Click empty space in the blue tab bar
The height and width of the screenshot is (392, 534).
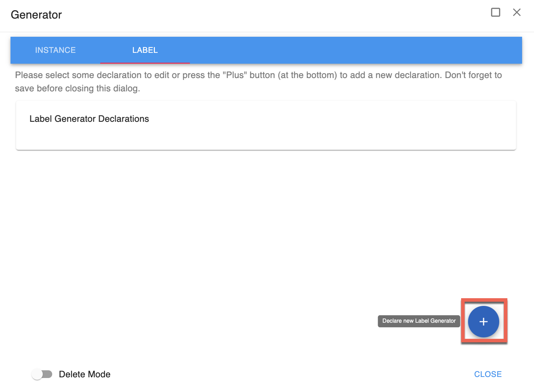click(350, 50)
